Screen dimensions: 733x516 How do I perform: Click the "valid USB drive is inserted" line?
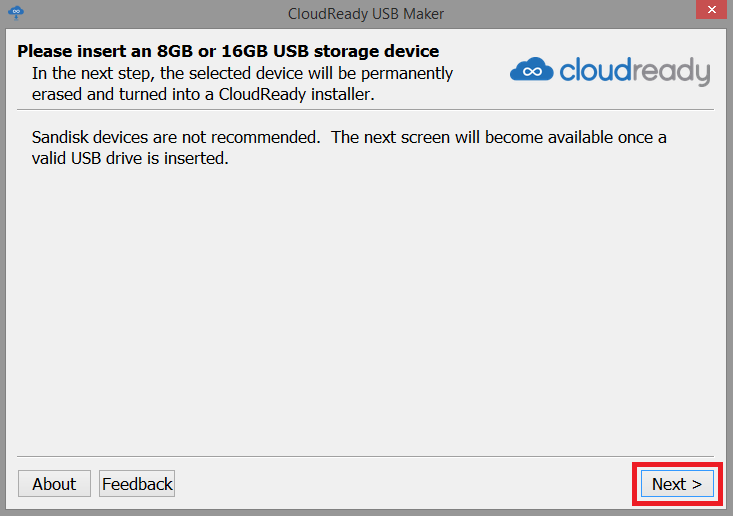tap(131, 158)
